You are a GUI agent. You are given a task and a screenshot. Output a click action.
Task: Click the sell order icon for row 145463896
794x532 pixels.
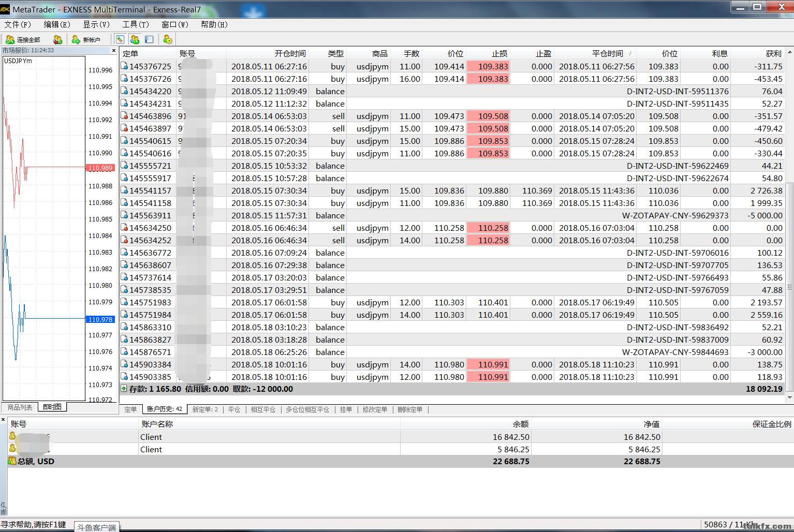pos(124,116)
